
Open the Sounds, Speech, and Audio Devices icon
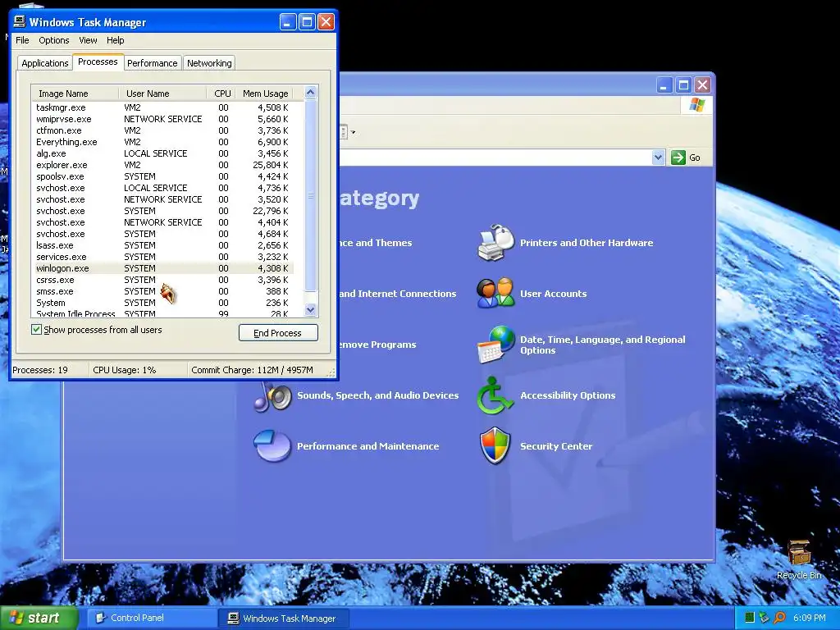tap(272, 396)
